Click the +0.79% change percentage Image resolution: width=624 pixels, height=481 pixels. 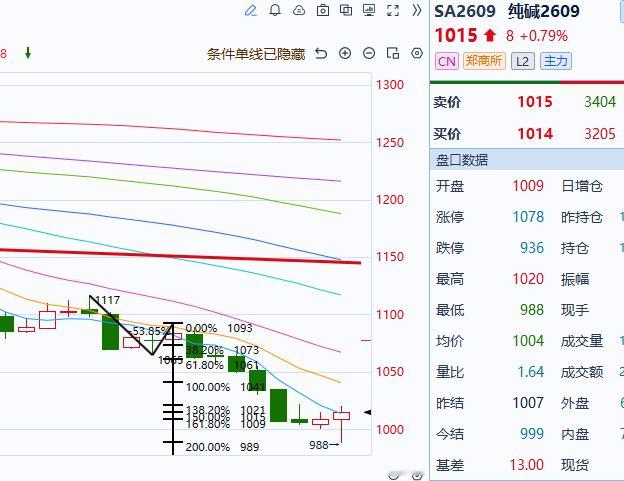[544, 36]
